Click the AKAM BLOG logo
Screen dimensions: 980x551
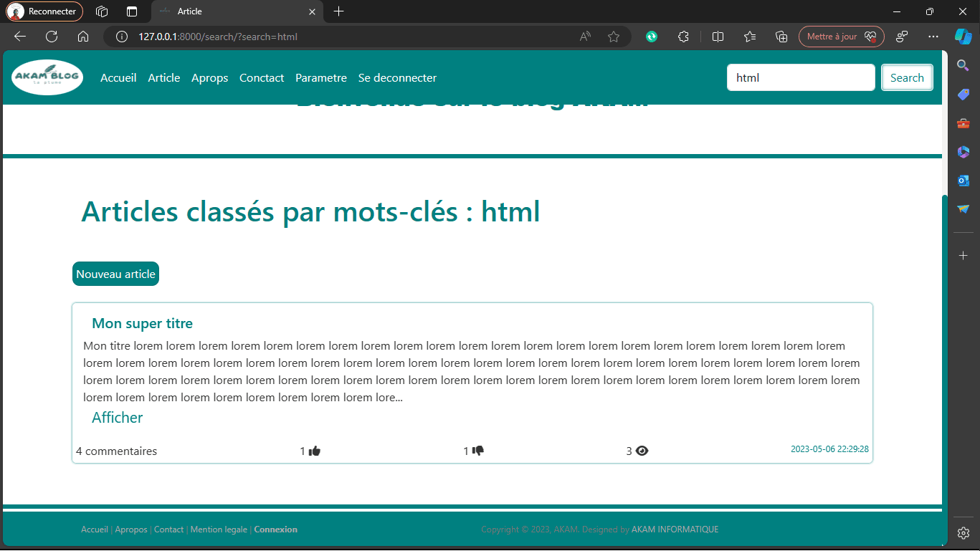click(x=47, y=77)
